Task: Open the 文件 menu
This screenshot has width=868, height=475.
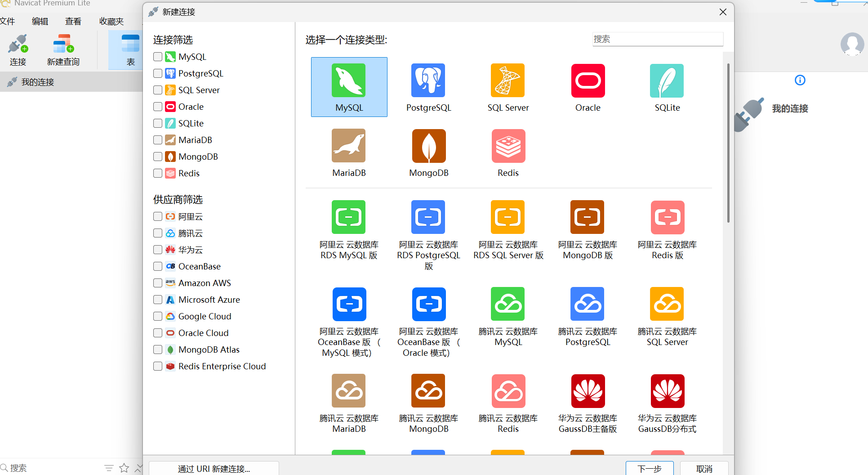Action: (x=7, y=21)
